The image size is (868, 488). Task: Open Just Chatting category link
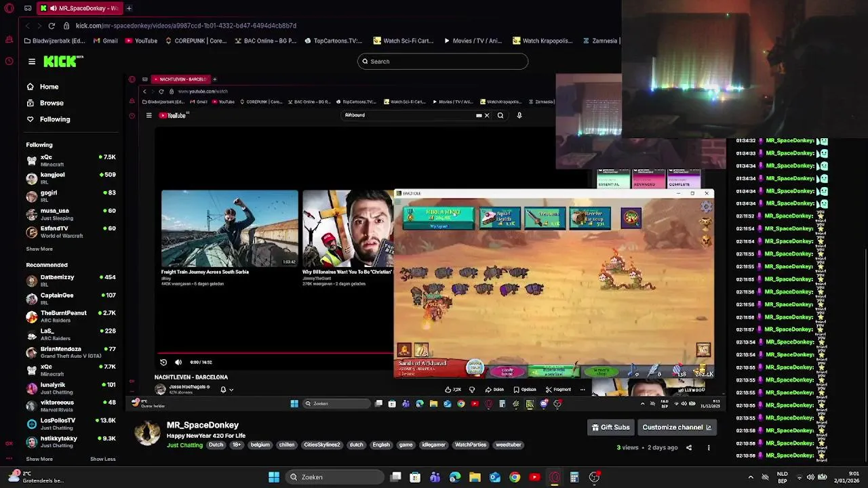[184, 445]
